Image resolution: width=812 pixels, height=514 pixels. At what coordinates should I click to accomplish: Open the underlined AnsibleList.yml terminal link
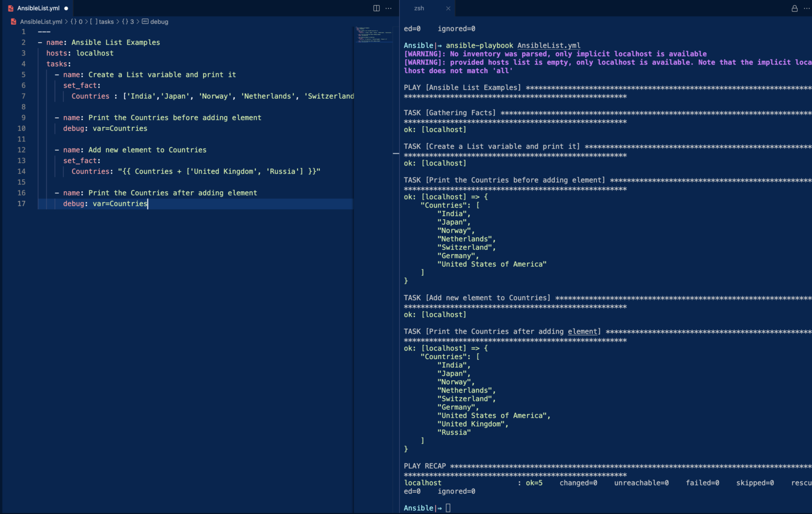[548, 45]
